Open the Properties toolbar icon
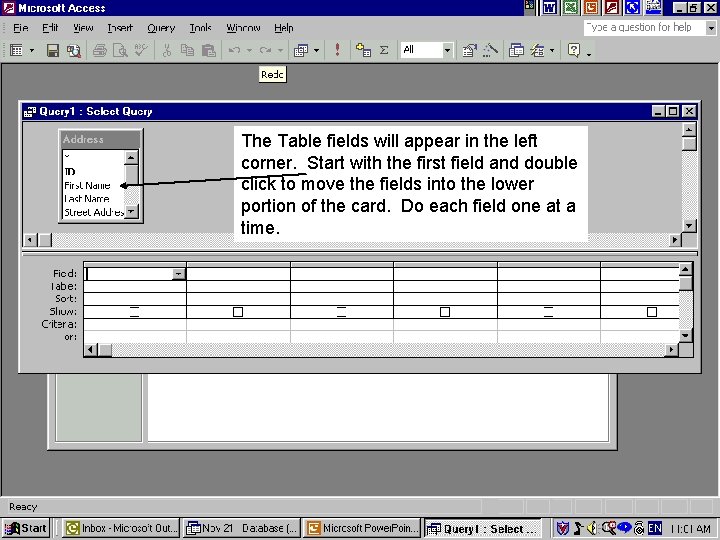The height and width of the screenshot is (540, 720). click(469, 50)
